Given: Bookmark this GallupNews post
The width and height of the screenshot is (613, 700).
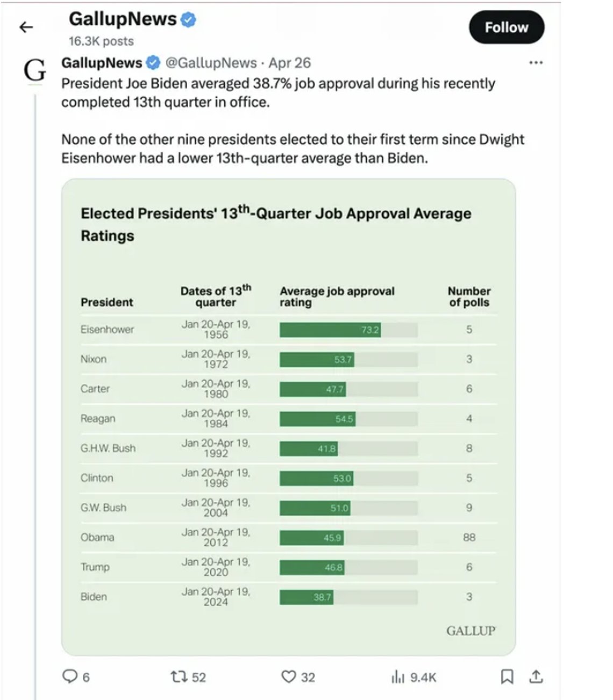Looking at the screenshot, I should [x=507, y=676].
